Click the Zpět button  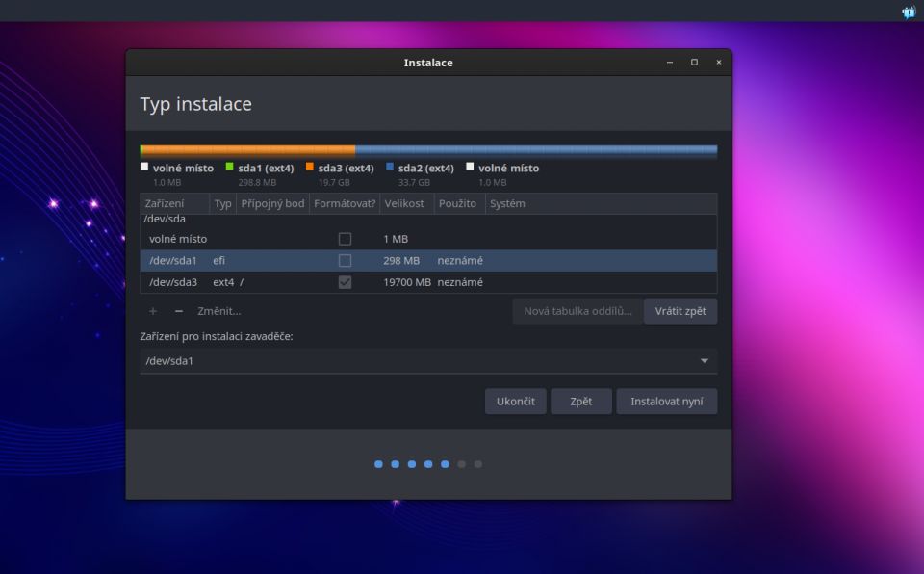pos(581,402)
